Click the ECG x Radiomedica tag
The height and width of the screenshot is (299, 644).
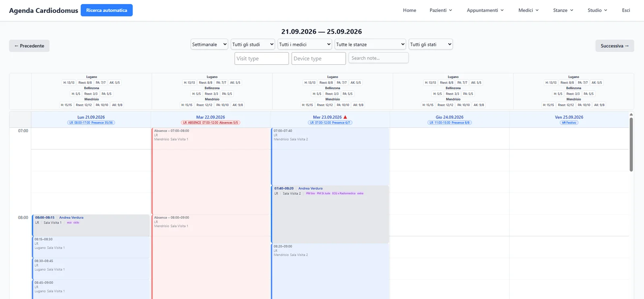pyautogui.click(x=344, y=193)
